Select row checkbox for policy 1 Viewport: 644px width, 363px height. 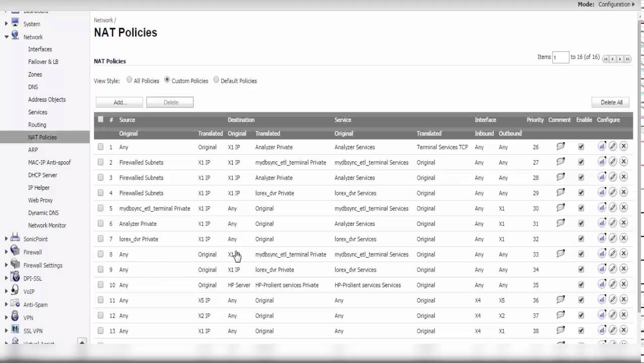[101, 147]
